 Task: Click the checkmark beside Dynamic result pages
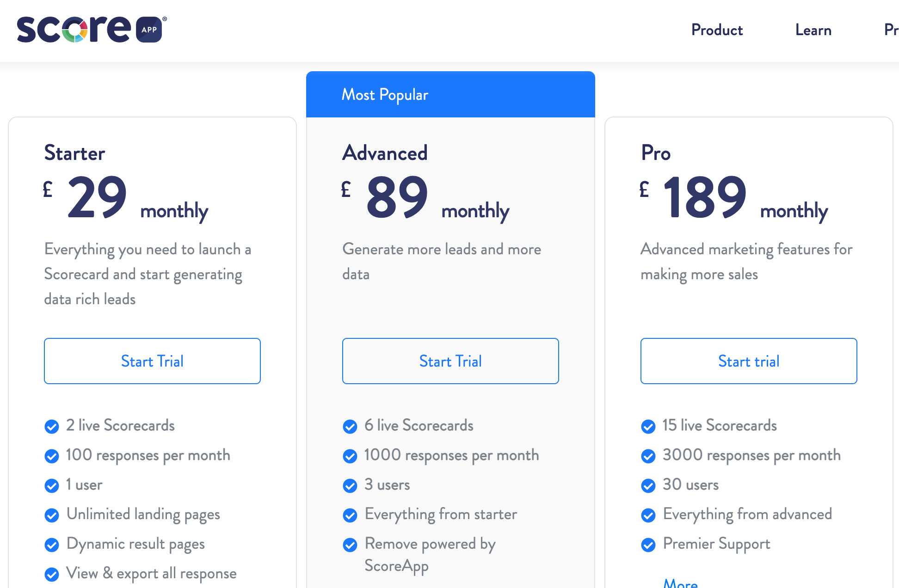pos(52,545)
